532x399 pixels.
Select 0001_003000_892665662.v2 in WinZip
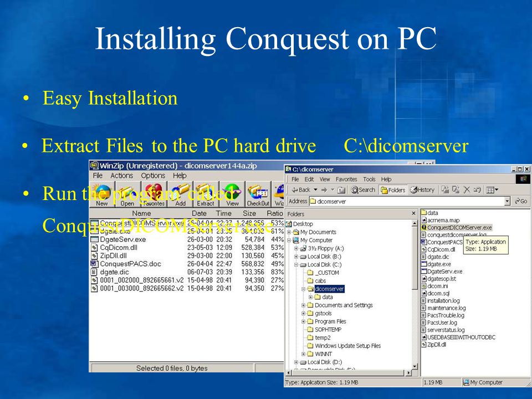[142, 288]
